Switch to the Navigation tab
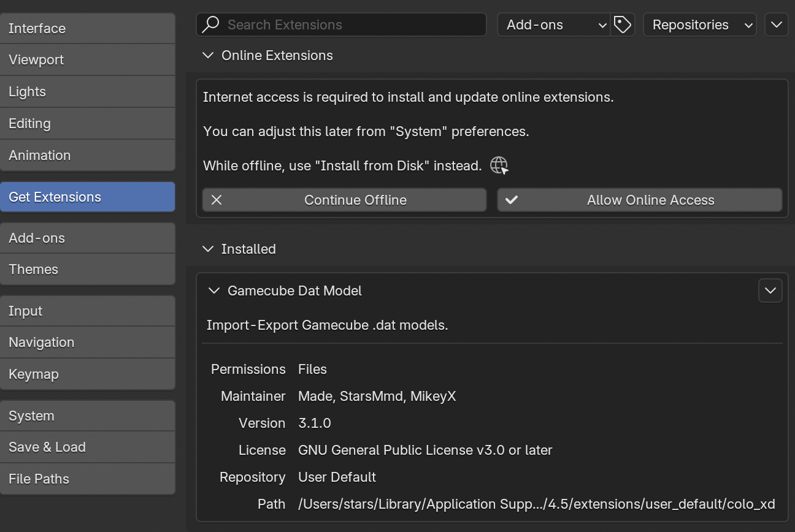This screenshot has height=532, width=795. [x=88, y=343]
